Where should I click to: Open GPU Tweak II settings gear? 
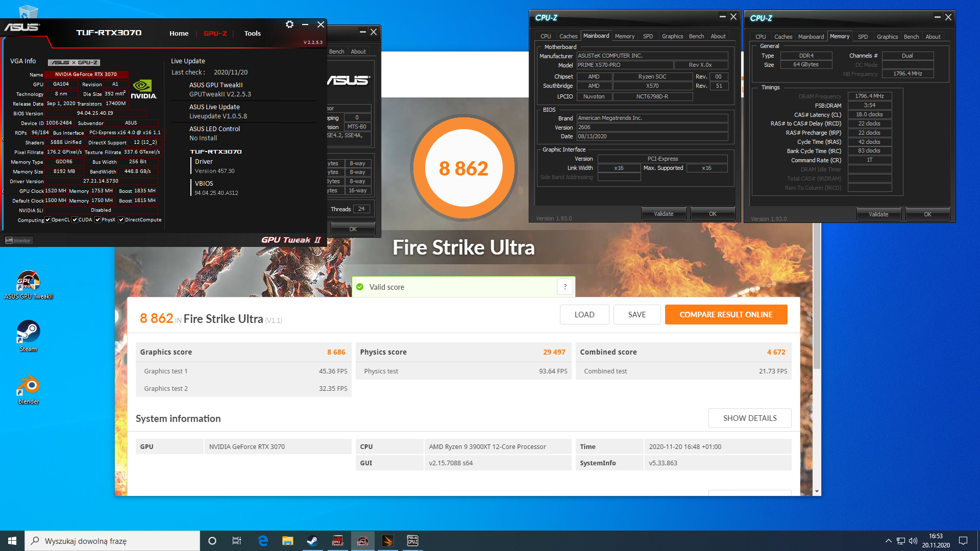click(x=289, y=24)
